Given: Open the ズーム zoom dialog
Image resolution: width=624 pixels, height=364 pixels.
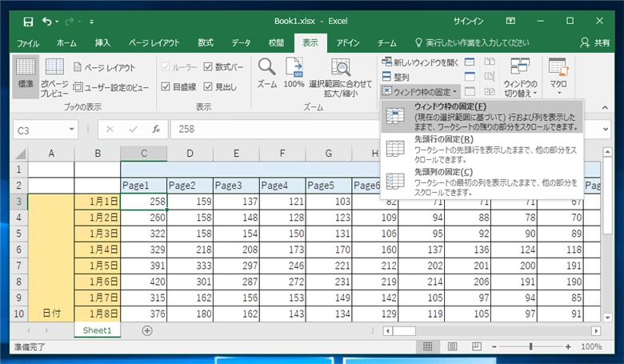Looking at the screenshot, I should [266, 73].
